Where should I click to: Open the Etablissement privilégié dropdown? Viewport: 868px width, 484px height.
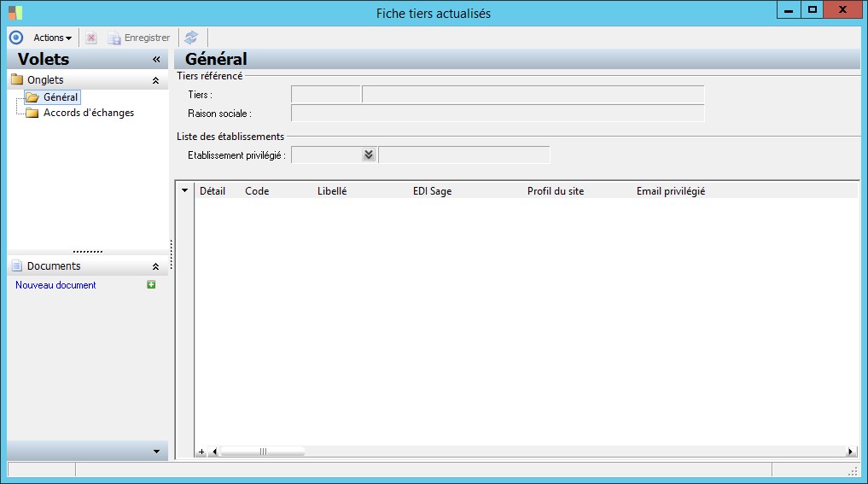pos(369,155)
